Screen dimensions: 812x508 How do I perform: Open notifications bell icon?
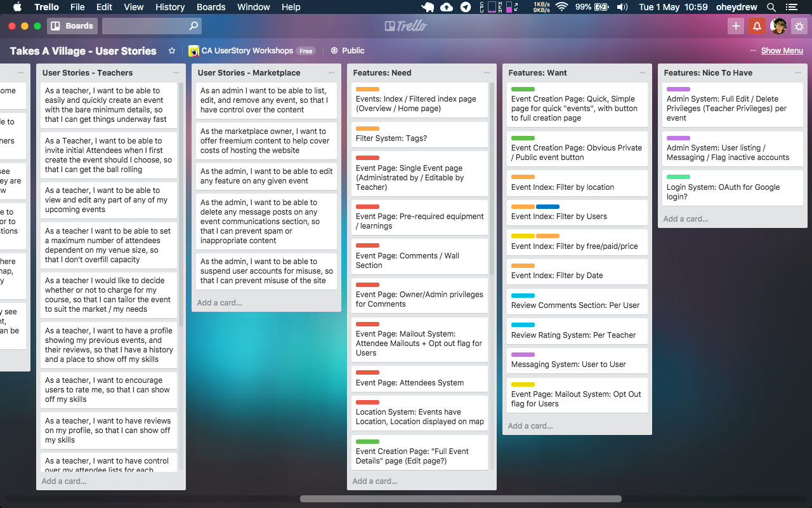757,26
